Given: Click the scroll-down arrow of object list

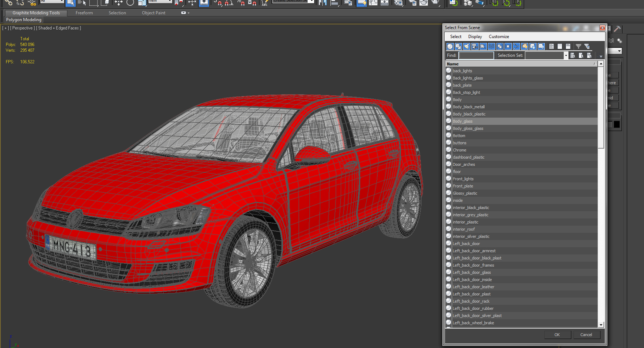Looking at the screenshot, I should coord(601,325).
